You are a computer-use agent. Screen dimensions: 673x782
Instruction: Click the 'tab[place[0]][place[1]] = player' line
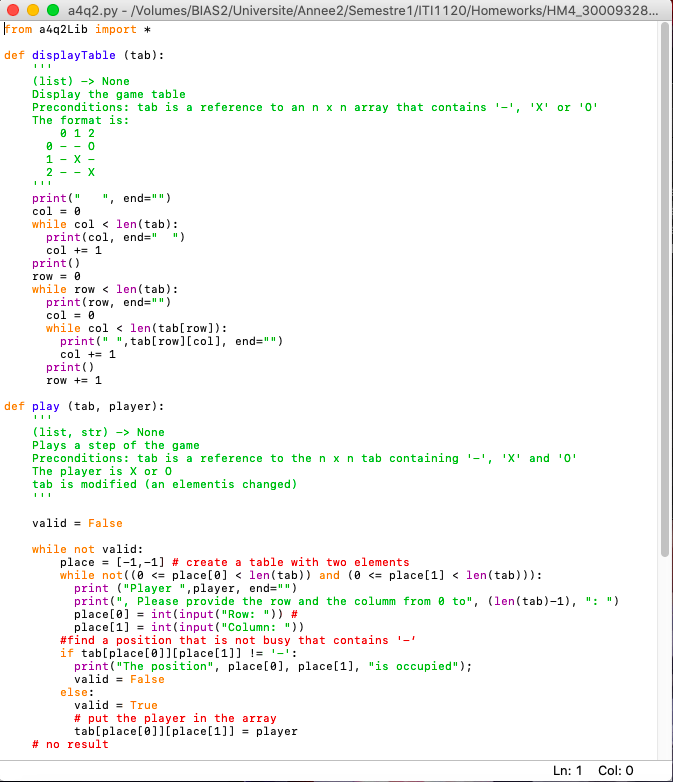[x=185, y=731]
